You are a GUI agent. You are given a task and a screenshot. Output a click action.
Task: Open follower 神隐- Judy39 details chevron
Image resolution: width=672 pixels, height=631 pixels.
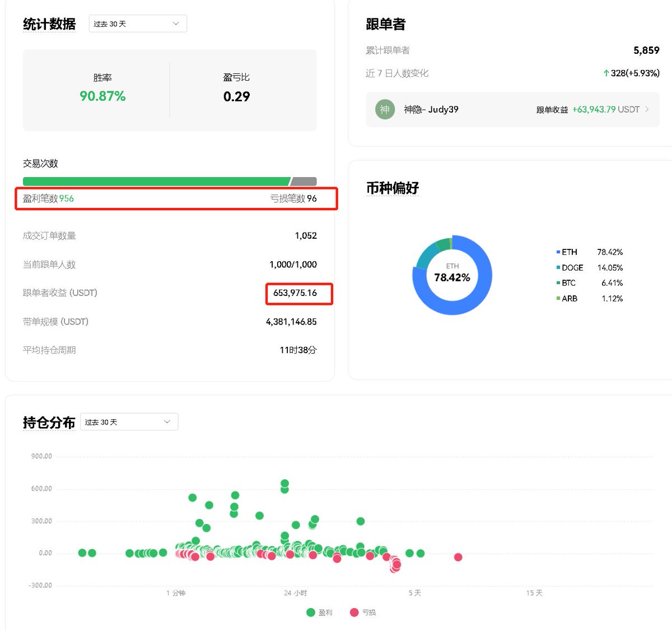pyautogui.click(x=647, y=109)
